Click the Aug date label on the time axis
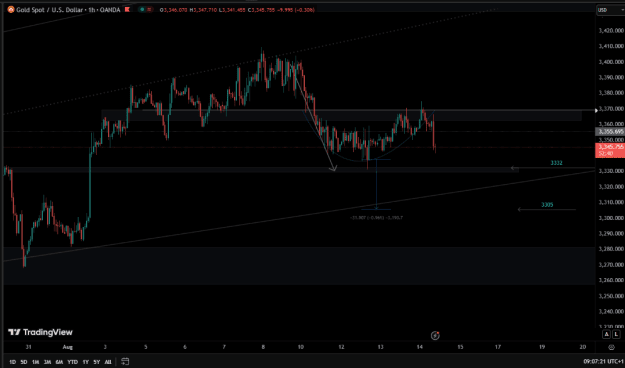This screenshot has width=625, height=368. 68,347
